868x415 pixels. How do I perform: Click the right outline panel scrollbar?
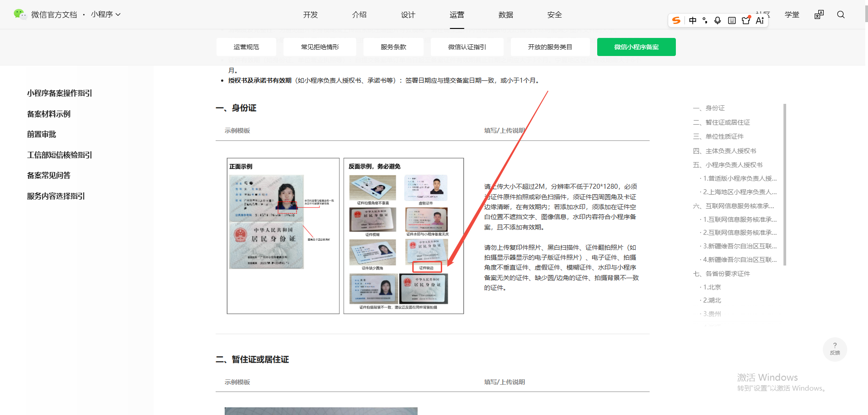pyautogui.click(x=785, y=185)
